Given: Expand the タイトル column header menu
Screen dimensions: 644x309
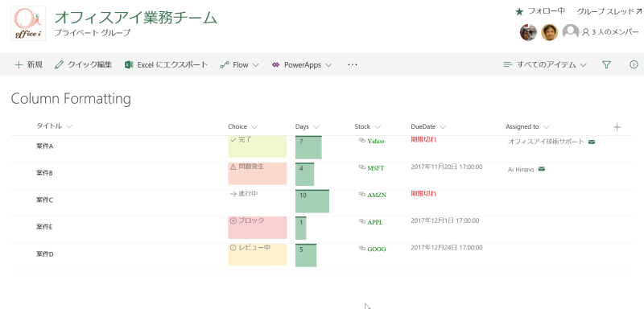Looking at the screenshot, I should pyautogui.click(x=69, y=126).
